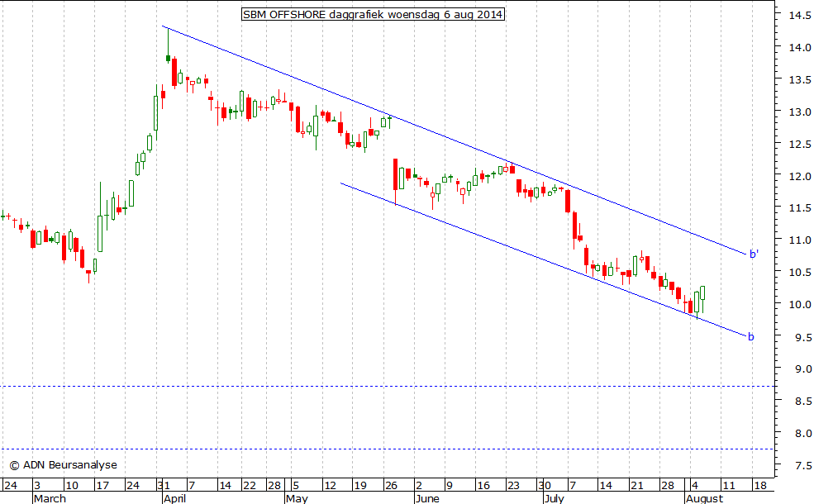
Task: Click date label 10 in March
Action: (x=72, y=485)
